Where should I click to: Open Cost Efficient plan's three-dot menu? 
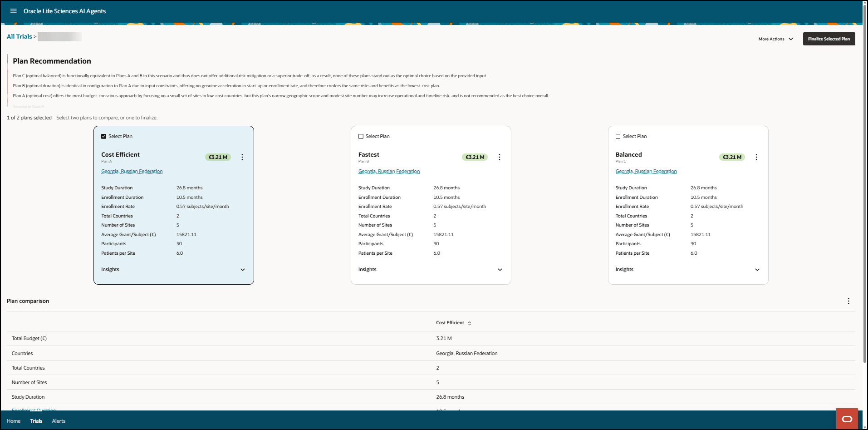point(242,157)
